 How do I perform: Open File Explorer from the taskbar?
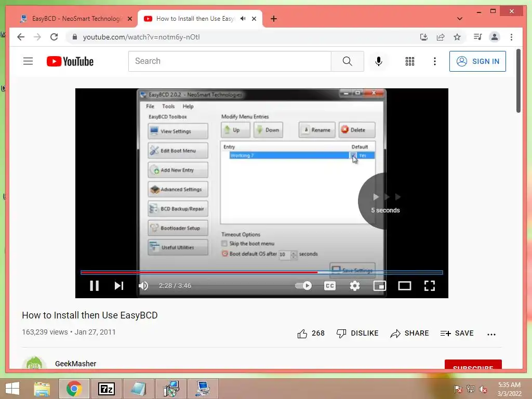42,389
